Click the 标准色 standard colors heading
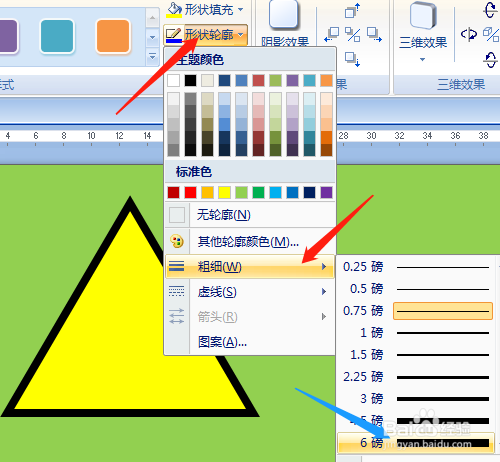The image size is (500, 462). click(194, 172)
